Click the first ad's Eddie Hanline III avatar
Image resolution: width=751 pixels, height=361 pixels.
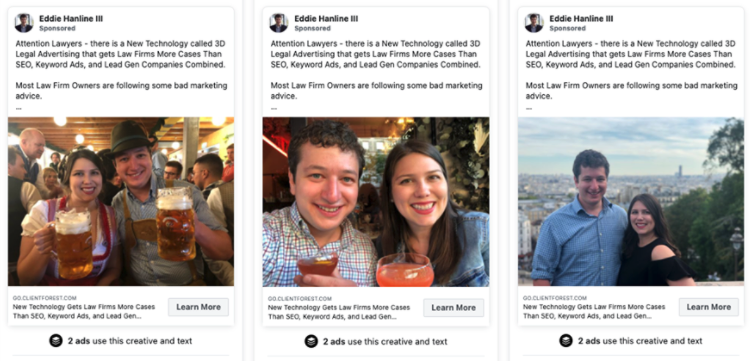[x=24, y=23]
